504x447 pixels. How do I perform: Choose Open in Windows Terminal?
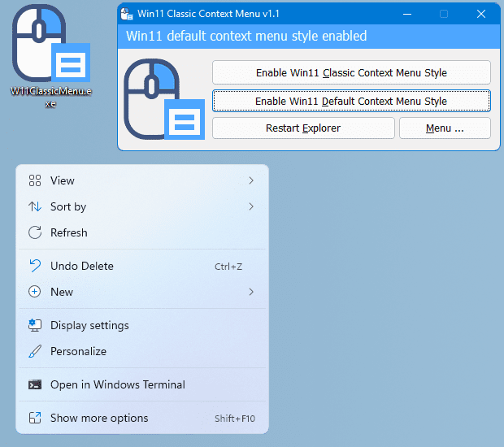(x=142, y=384)
